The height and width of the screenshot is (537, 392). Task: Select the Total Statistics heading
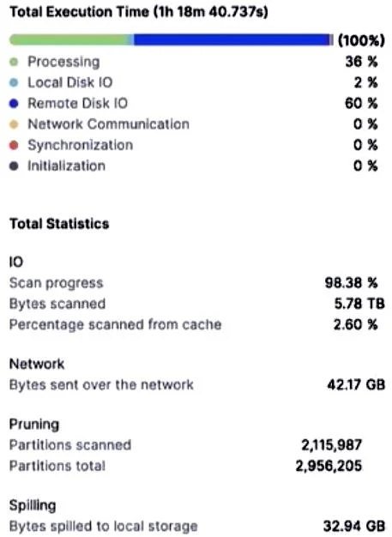point(59,224)
